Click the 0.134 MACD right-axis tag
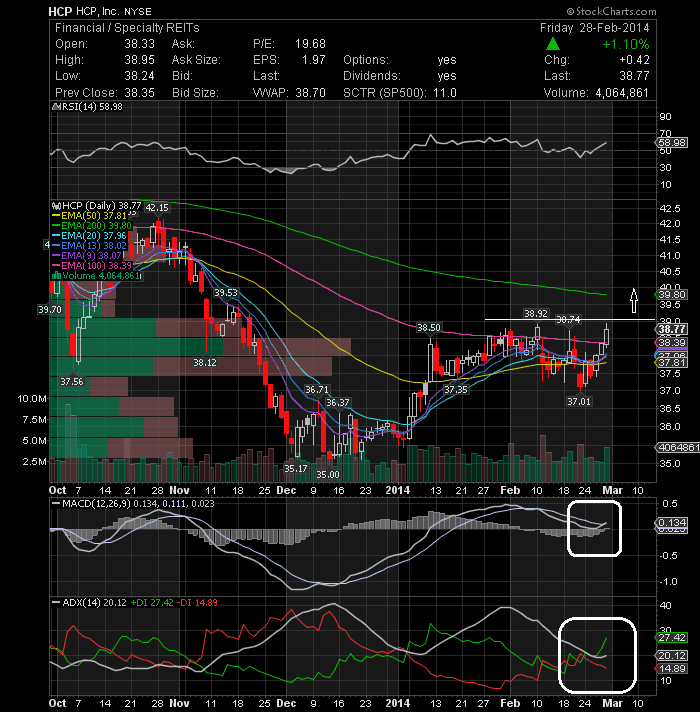The height and width of the screenshot is (712, 700). (x=673, y=523)
